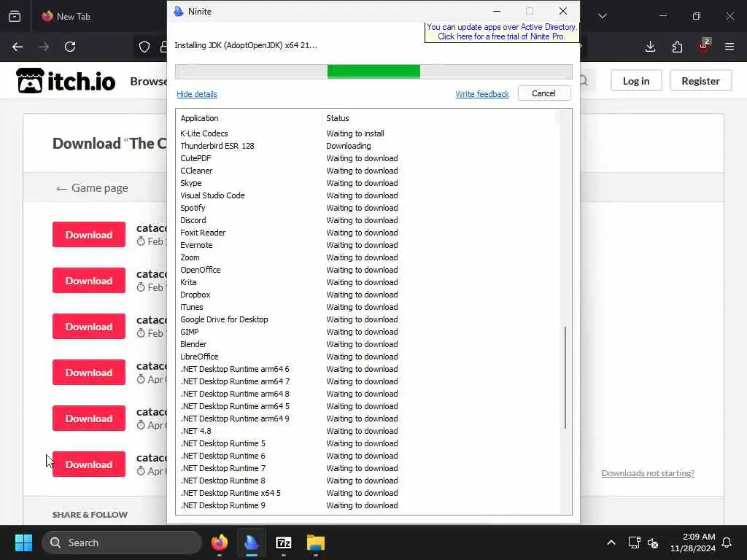Viewport: 747px width, 560px height.
Task: Open clock showing 2:09 AM
Action: point(693,542)
